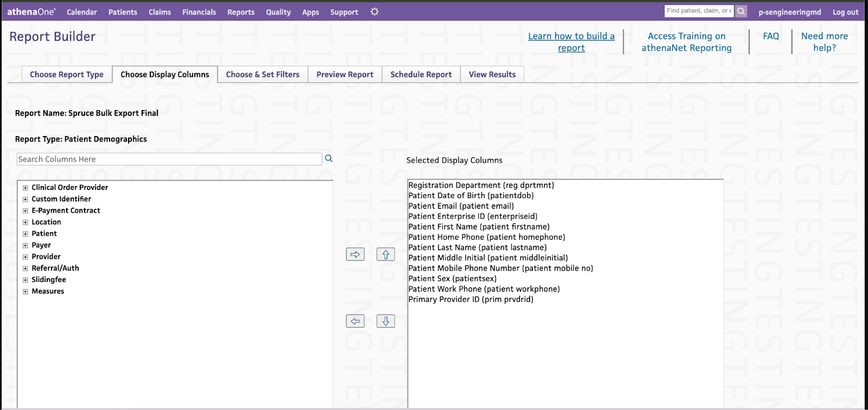Expand the Slidingfee node
868x410 pixels.
(25, 280)
